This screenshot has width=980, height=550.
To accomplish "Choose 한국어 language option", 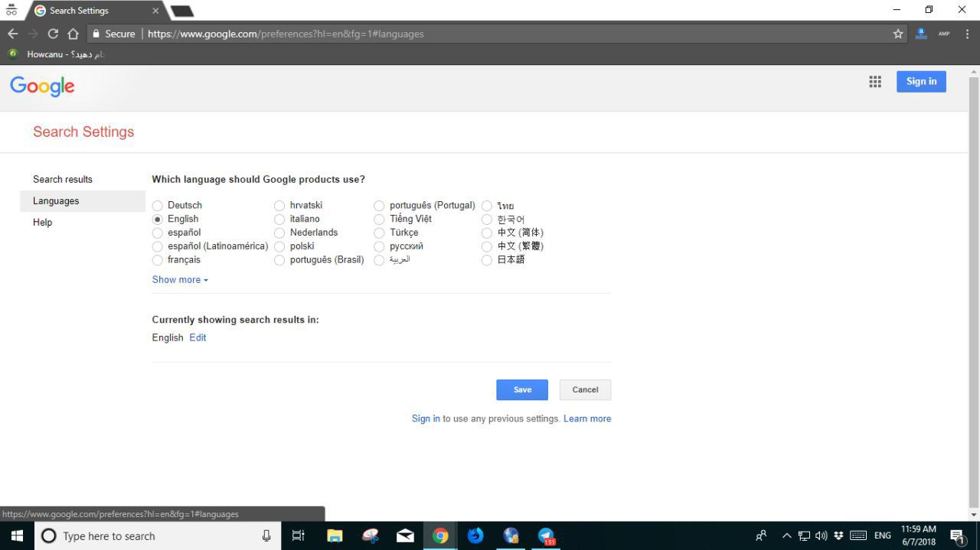I will point(487,220).
